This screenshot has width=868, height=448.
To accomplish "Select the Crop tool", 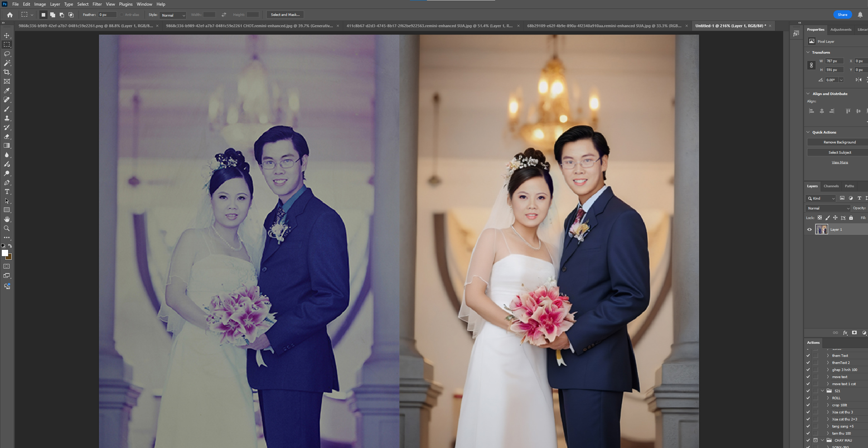I will [x=7, y=72].
